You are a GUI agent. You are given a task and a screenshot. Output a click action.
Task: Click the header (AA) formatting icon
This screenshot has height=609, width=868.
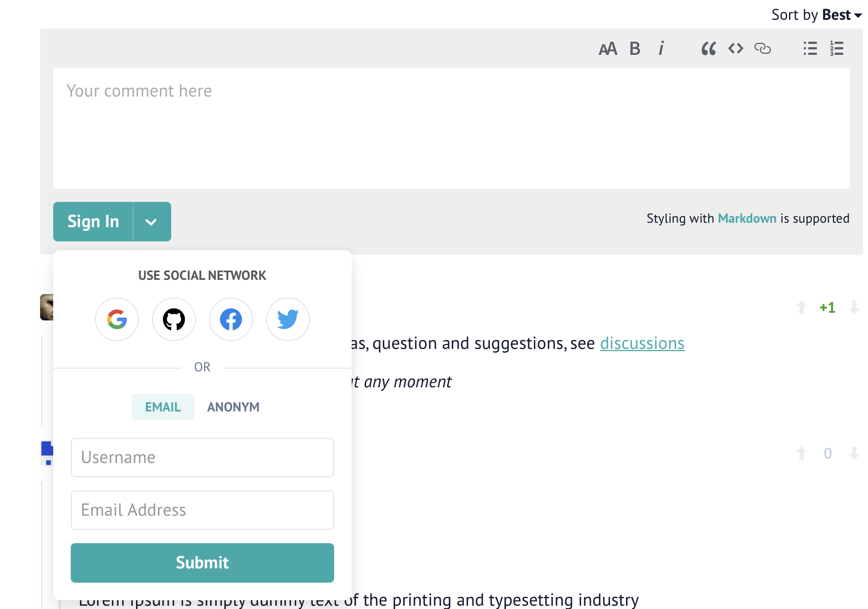pos(608,49)
